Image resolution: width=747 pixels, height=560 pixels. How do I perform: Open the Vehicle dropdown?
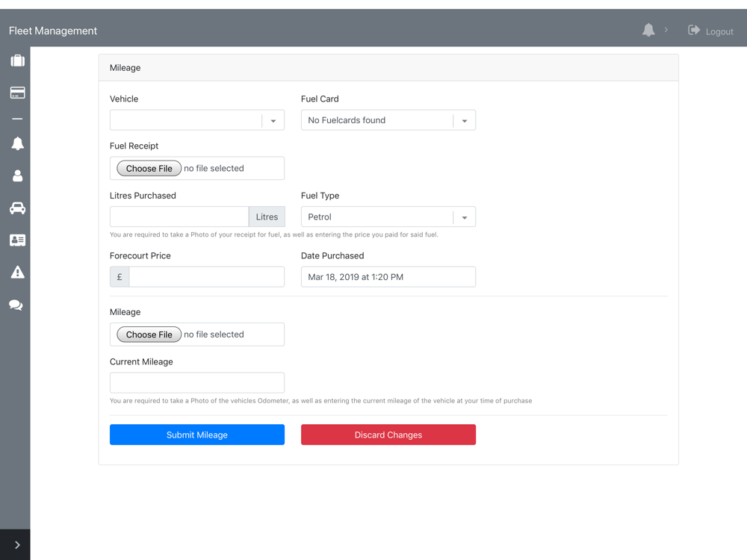196,120
